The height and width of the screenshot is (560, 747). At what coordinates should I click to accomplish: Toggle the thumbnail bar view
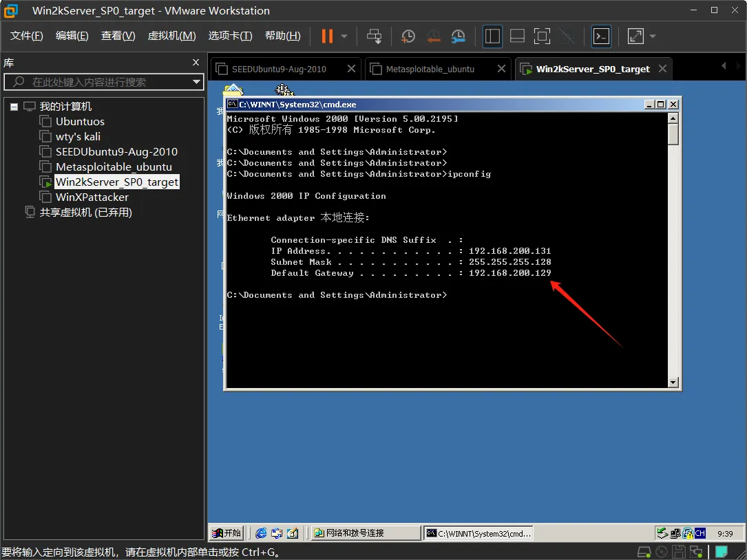pos(517,36)
